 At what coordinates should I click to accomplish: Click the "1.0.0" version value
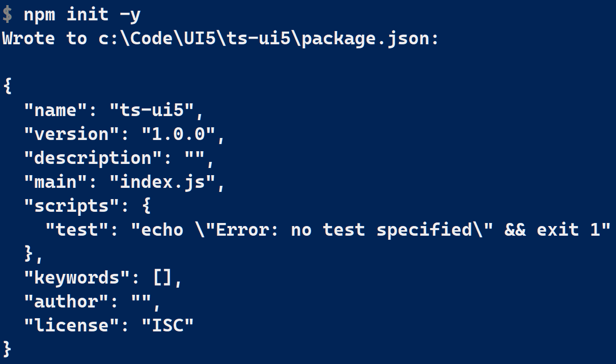178,133
